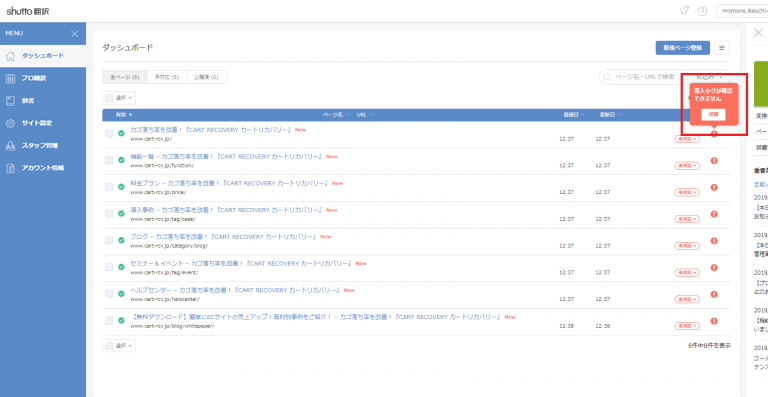Screen dimensions: 768x397
Task: Check the box for the ブログ row
Action: (109, 240)
